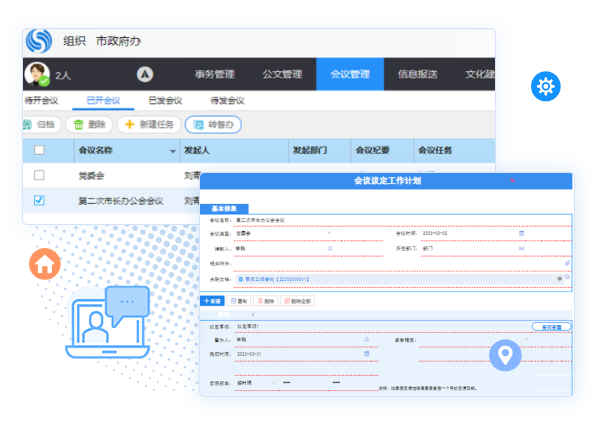Open the calendar picker for 会议时间

521,233
